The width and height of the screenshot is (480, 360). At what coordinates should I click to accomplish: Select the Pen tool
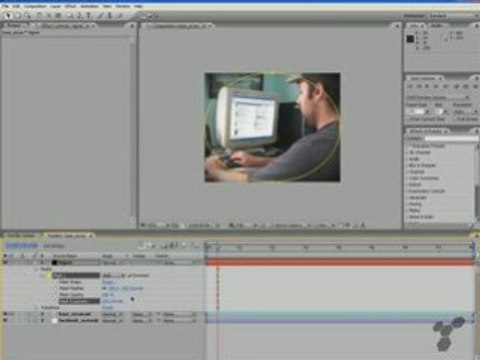tap(80, 15)
